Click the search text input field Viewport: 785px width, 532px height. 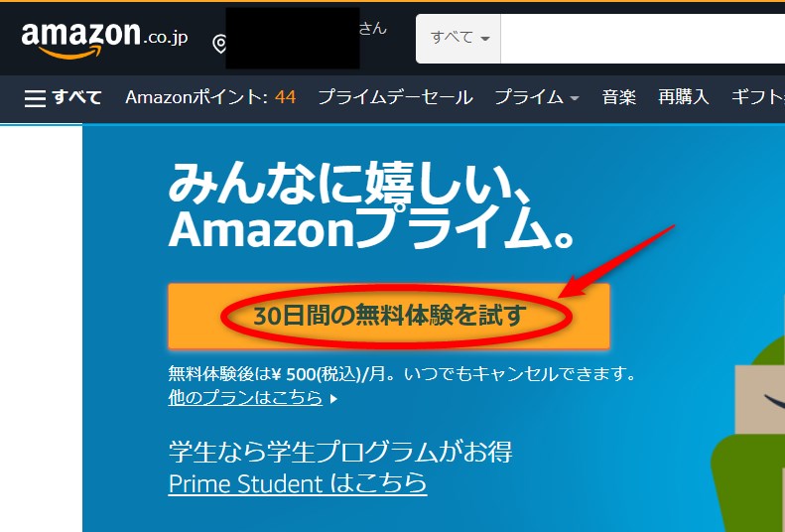(643, 39)
